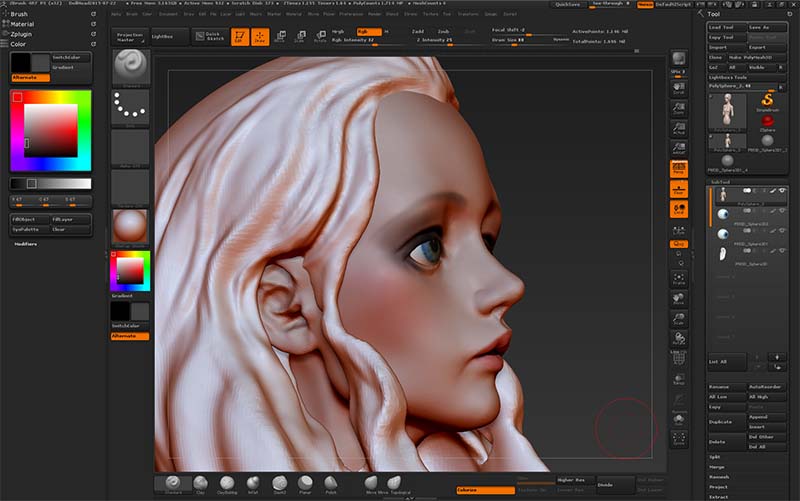Open the alpha selector slot
The width and height of the screenshot is (800, 501).
pyautogui.click(x=131, y=148)
